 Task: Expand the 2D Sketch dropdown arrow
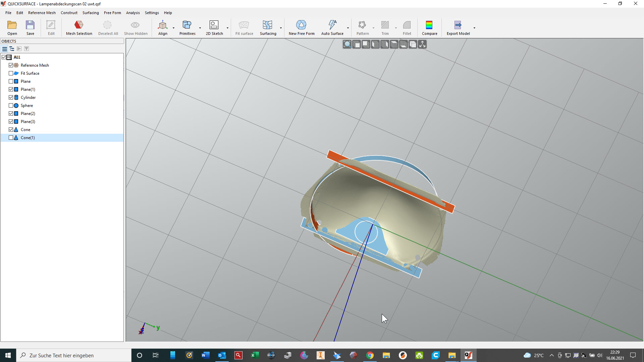[227, 28]
